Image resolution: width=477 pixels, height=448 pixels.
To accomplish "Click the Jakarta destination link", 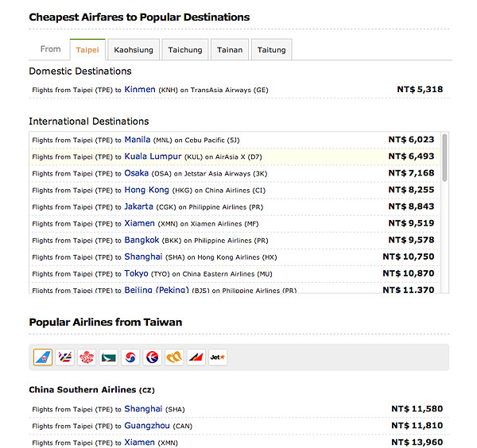I will pyautogui.click(x=138, y=207).
